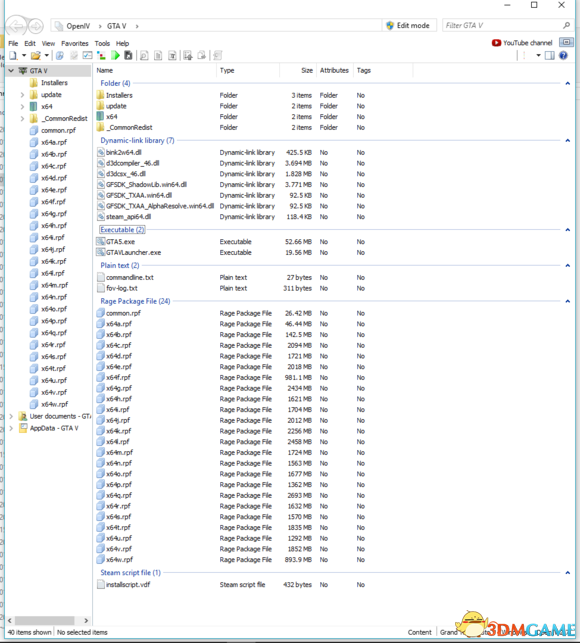Collapse the Folder (4) group
580x643 pixels.
point(568,83)
